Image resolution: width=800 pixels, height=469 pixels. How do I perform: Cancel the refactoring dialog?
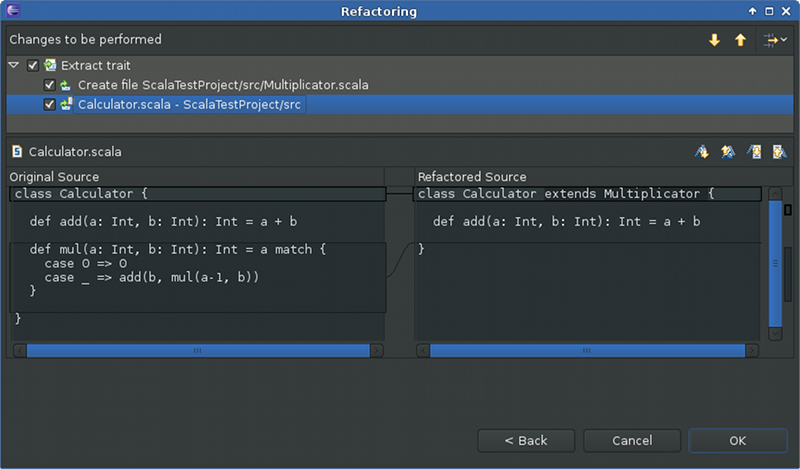(632, 440)
